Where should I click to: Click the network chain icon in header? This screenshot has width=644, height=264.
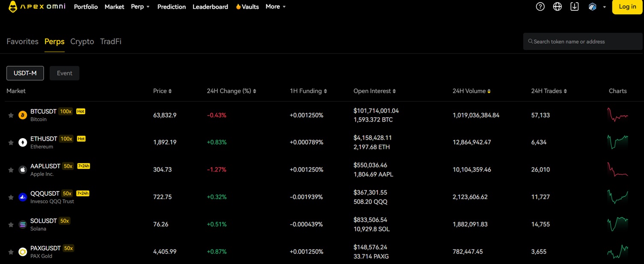point(592,7)
